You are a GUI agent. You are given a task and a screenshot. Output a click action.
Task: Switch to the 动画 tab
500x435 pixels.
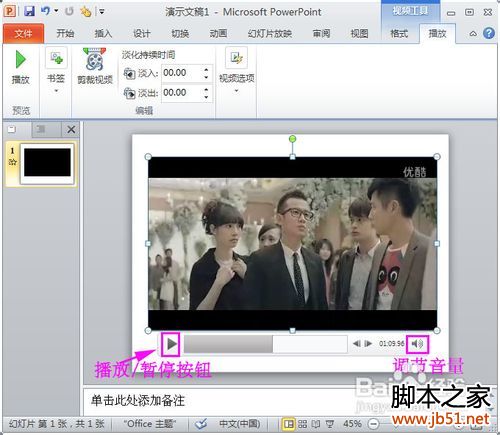218,33
